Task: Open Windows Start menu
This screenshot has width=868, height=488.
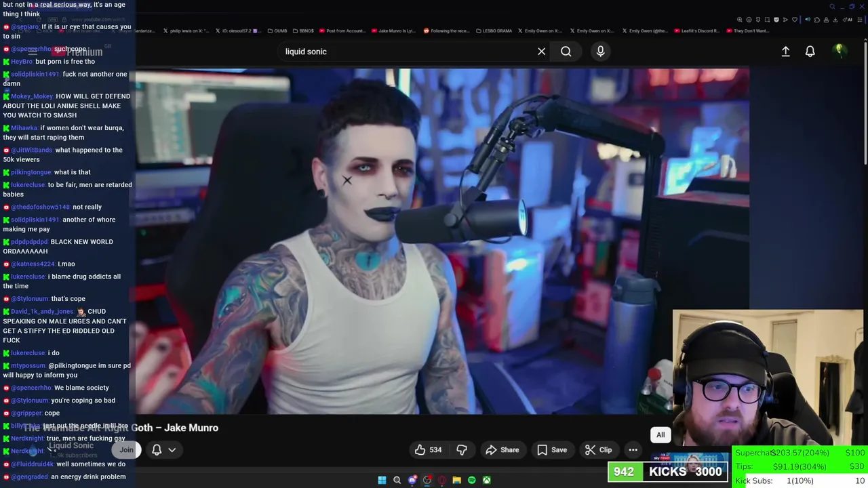Action: tap(382, 480)
